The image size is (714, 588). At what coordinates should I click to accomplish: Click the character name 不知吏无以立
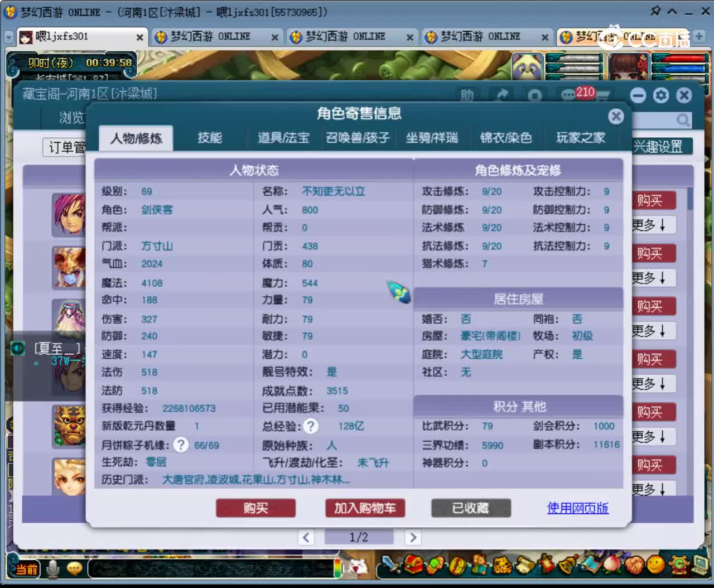(x=334, y=191)
